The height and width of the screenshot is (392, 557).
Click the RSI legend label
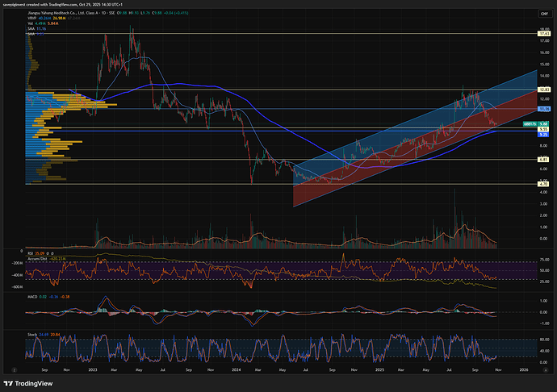pos(29,252)
